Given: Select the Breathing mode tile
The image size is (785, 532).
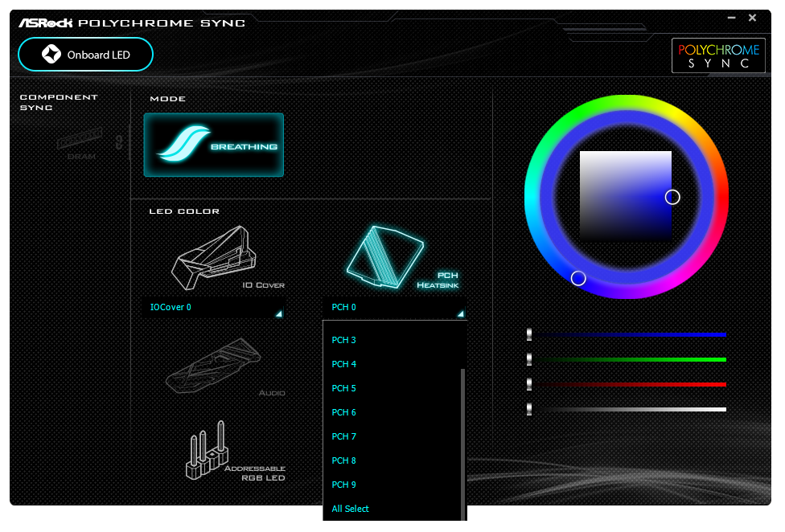Looking at the screenshot, I should pyautogui.click(x=214, y=145).
